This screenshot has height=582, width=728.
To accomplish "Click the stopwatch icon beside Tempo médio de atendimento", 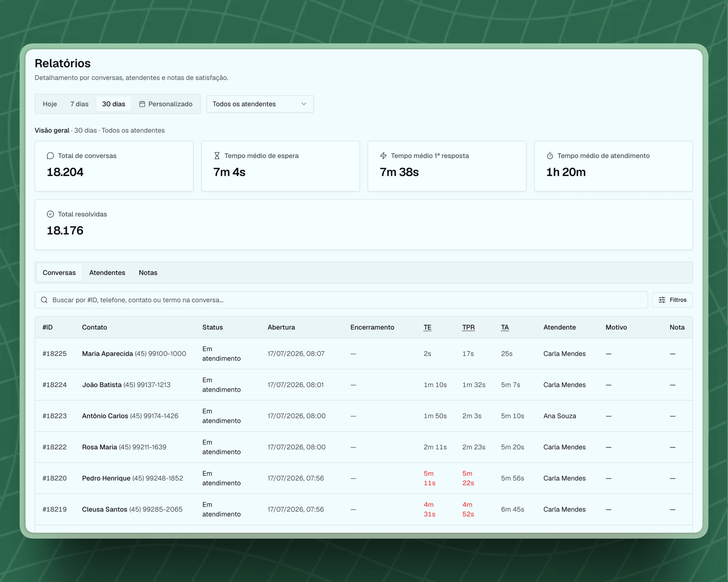I will [550, 156].
